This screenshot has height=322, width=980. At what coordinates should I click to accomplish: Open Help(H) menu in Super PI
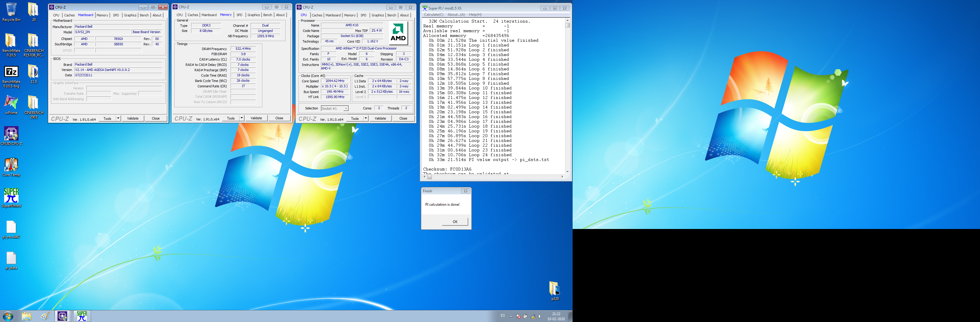(475, 14)
